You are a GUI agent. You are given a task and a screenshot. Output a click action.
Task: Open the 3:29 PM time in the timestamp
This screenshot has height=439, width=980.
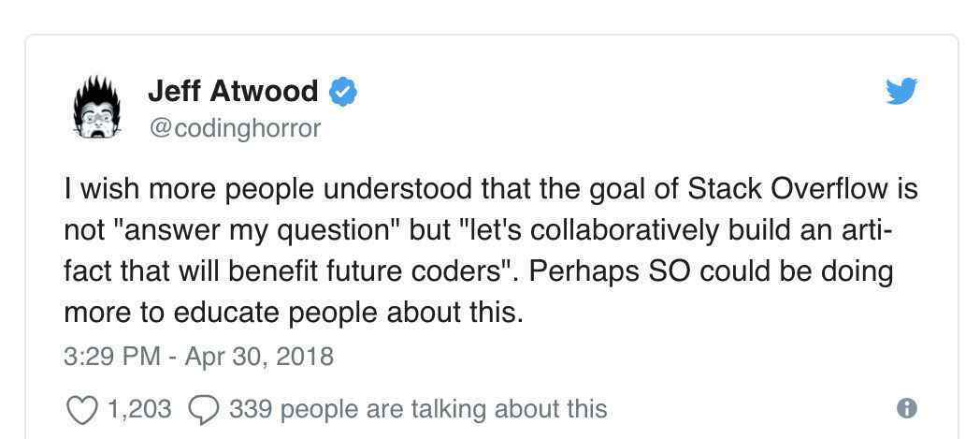click(112, 357)
